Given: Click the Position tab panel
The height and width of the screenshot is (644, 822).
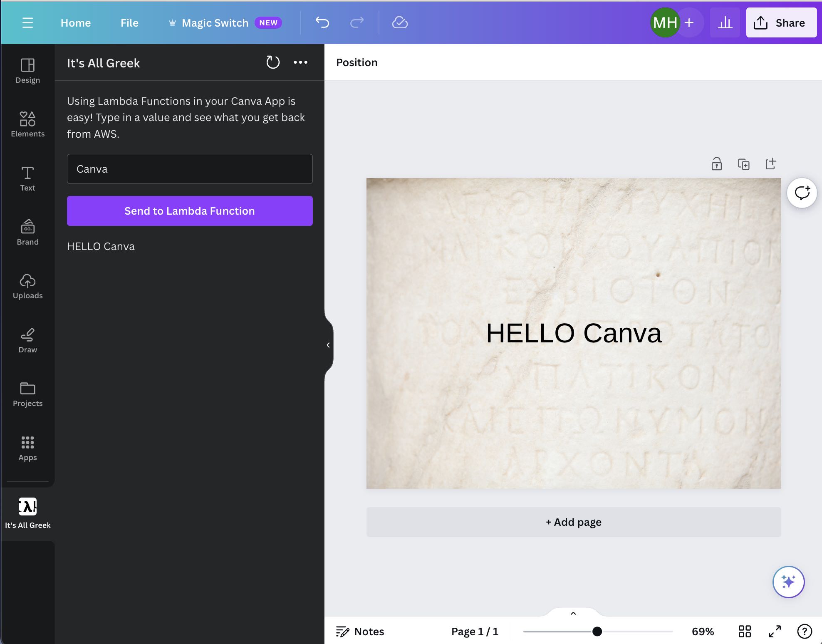Looking at the screenshot, I should pyautogui.click(x=357, y=62).
